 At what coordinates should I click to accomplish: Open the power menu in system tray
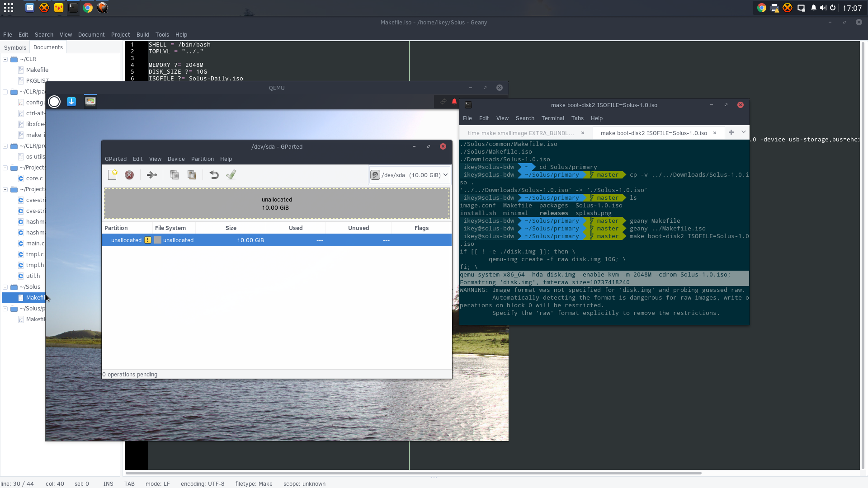pyautogui.click(x=833, y=8)
